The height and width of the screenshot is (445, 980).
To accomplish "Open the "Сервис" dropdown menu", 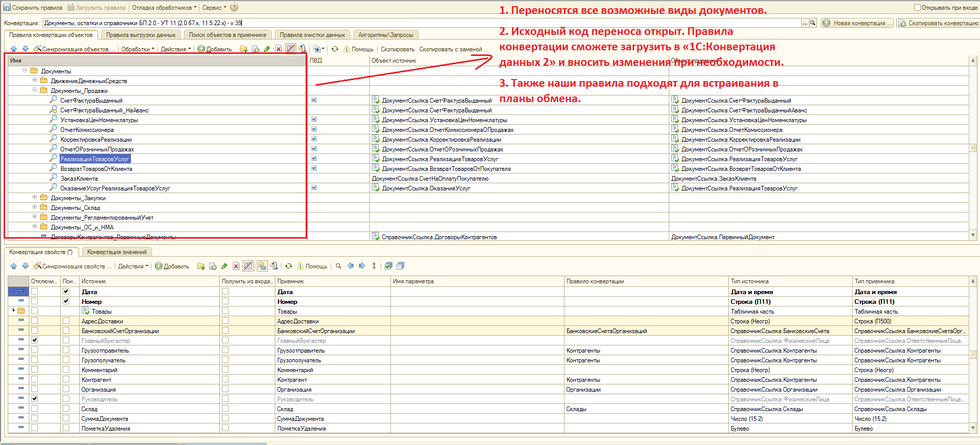I will pos(214,8).
